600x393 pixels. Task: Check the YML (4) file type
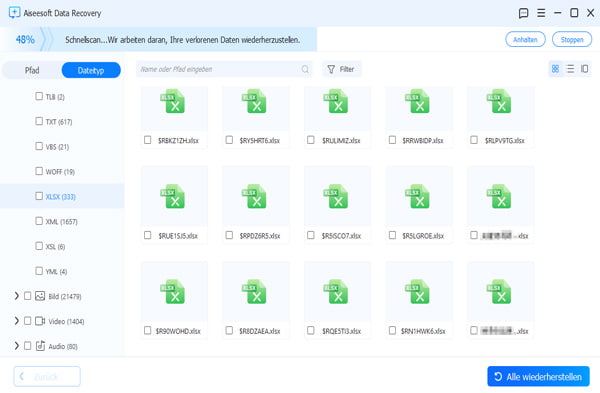coord(39,271)
